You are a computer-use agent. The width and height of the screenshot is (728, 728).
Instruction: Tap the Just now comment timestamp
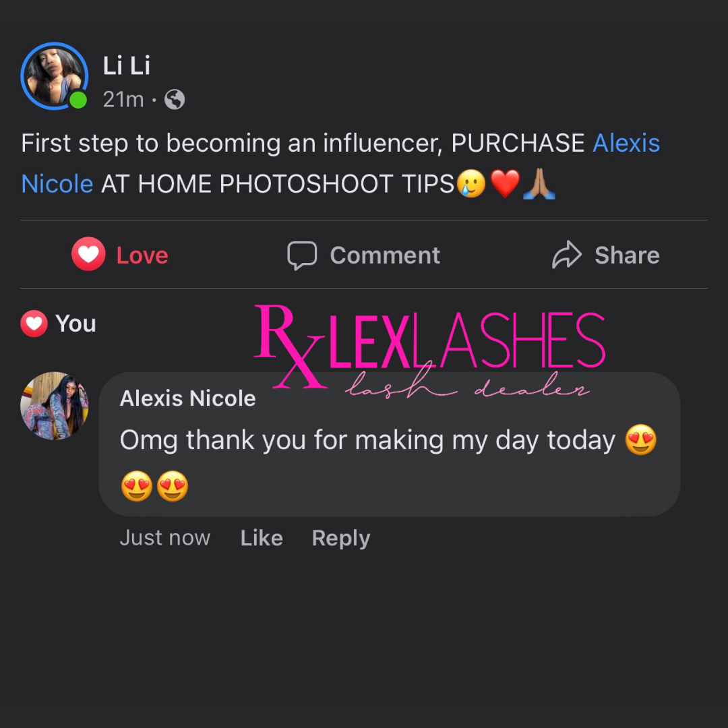coord(165,538)
